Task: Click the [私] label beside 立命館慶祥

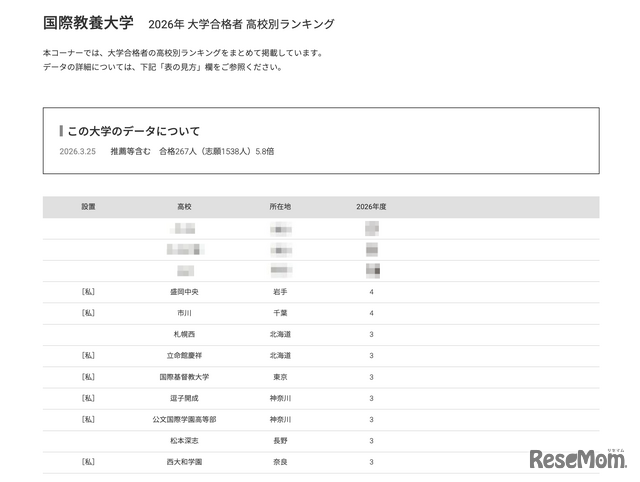Action: 88,355
